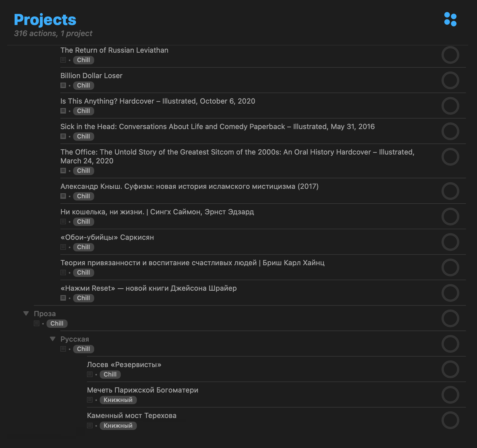Viewport: 477px width, 448px height.
Task: Click Chill tag under Лосев «Резервисты»
Action: (110, 374)
